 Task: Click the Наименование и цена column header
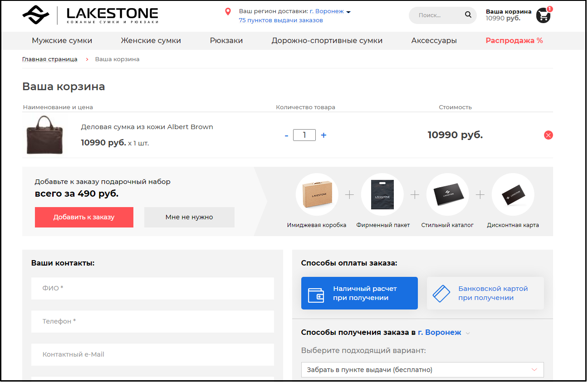(x=58, y=107)
